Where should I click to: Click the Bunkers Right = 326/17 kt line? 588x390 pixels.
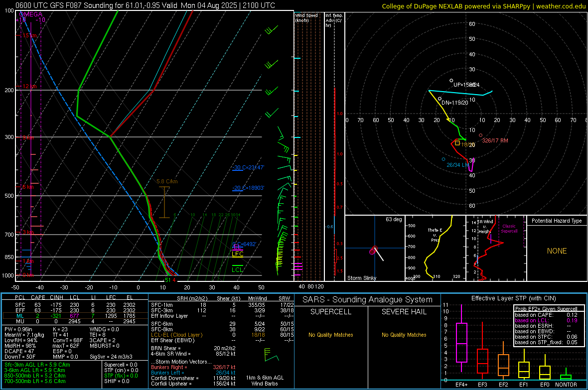[x=193, y=367]
